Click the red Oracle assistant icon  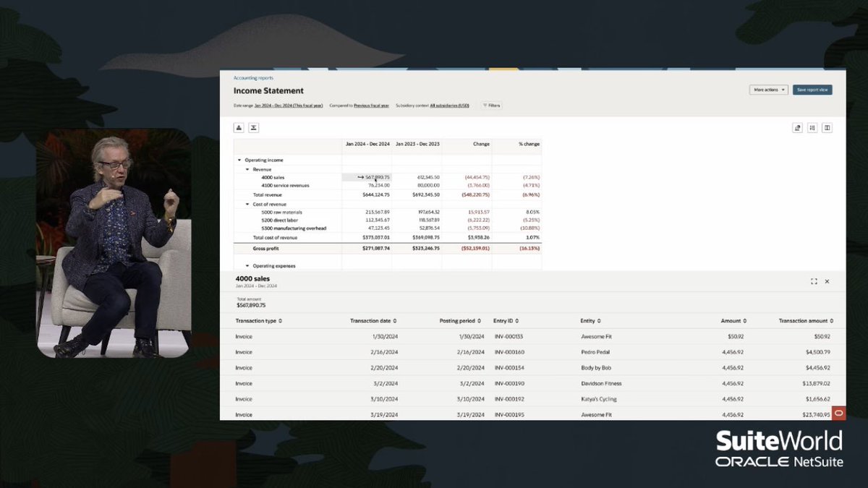pos(838,413)
